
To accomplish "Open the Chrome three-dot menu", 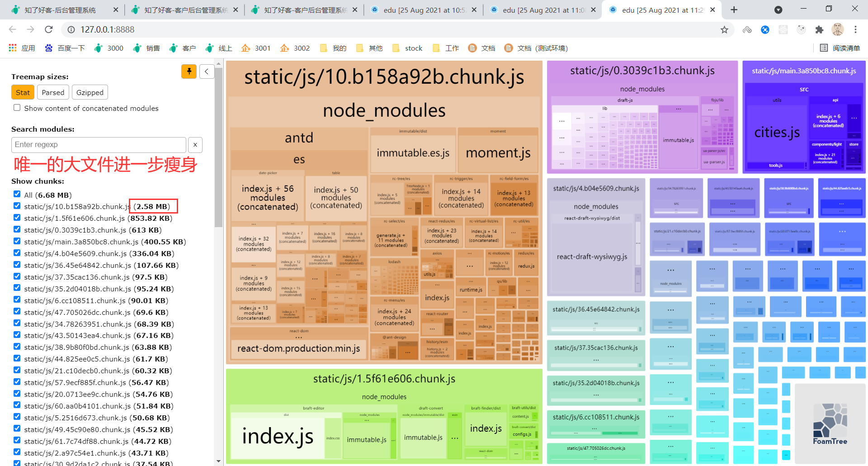I will tap(855, 29).
